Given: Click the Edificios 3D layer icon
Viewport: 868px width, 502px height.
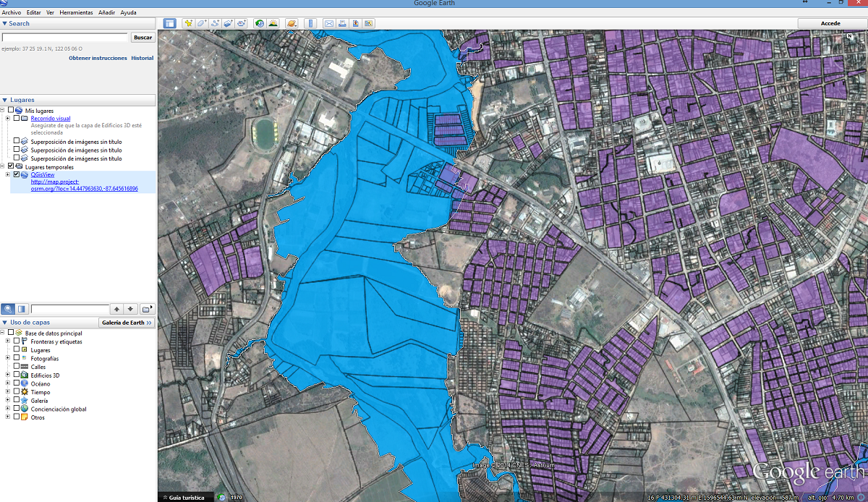Looking at the screenshot, I should tap(25, 375).
